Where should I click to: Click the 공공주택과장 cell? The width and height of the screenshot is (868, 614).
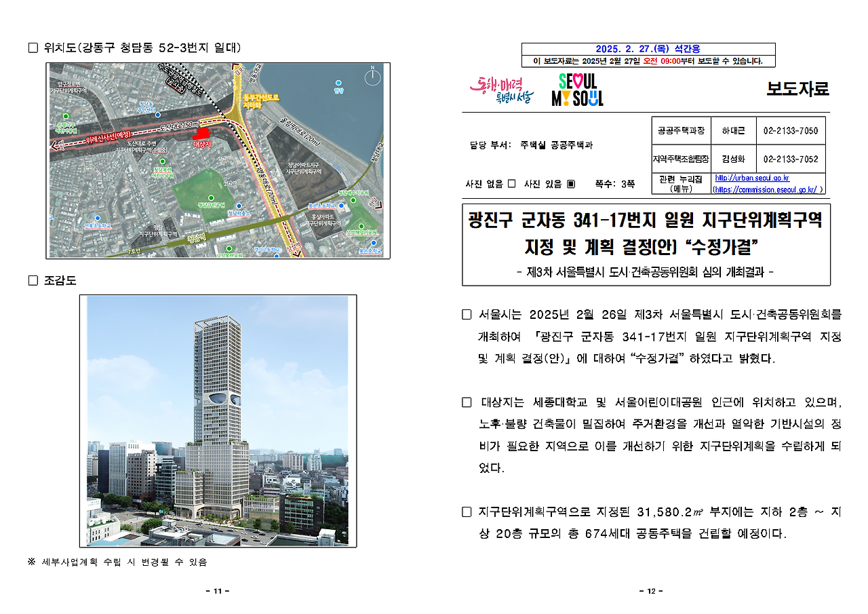tap(681, 130)
